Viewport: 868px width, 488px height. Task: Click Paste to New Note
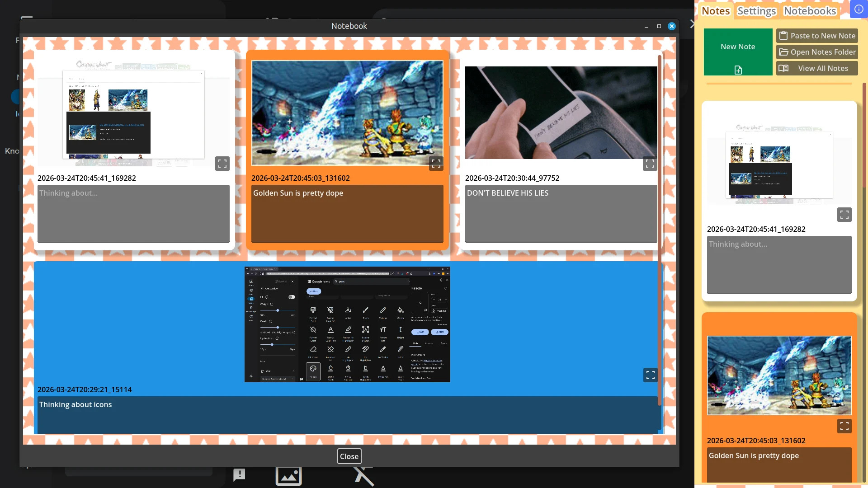pos(817,36)
